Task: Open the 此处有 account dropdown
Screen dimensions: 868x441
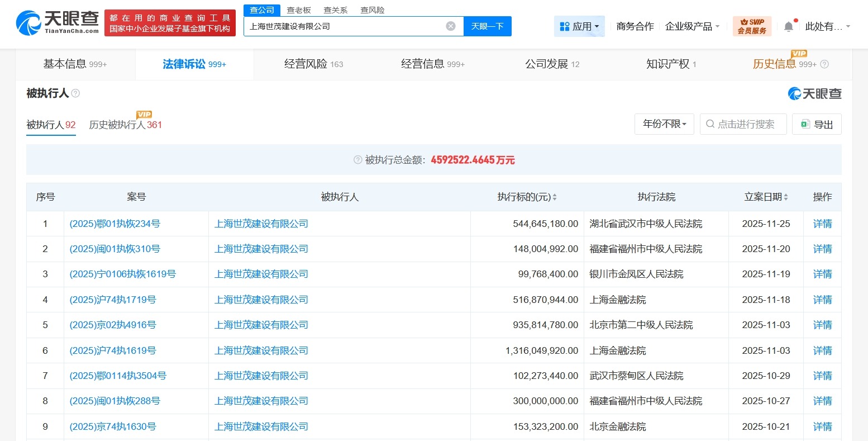Action: coord(826,26)
